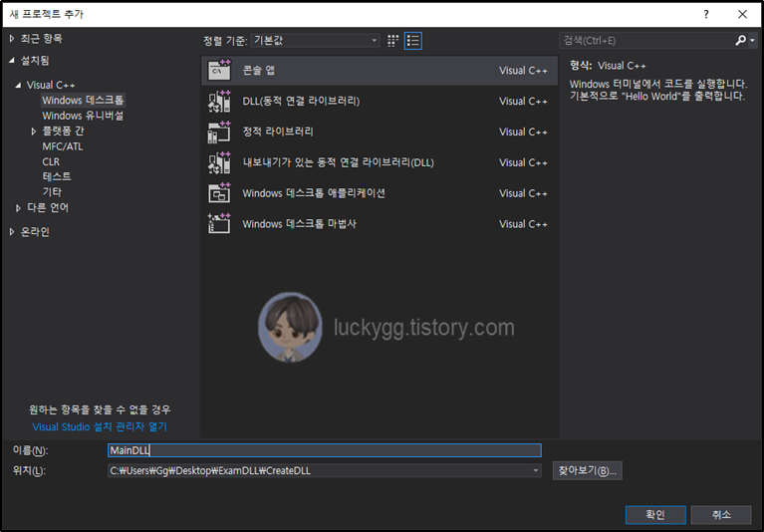Select 다른 언어 category label
This screenshot has height=532, width=764.
pyautogui.click(x=48, y=207)
